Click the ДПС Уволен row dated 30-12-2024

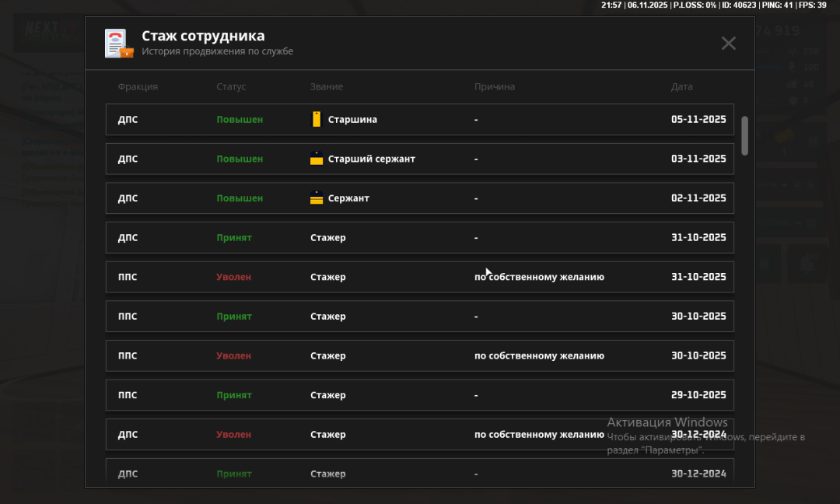(419, 435)
